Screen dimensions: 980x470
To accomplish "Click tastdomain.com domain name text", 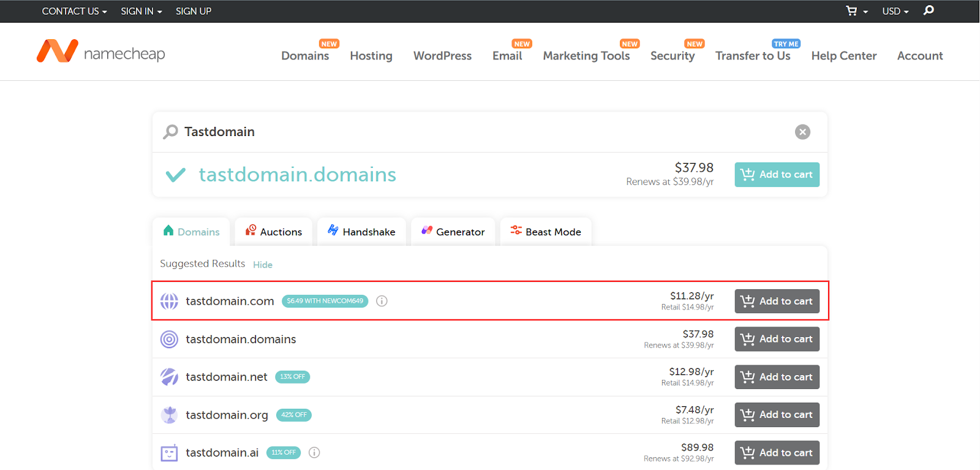I will [230, 301].
